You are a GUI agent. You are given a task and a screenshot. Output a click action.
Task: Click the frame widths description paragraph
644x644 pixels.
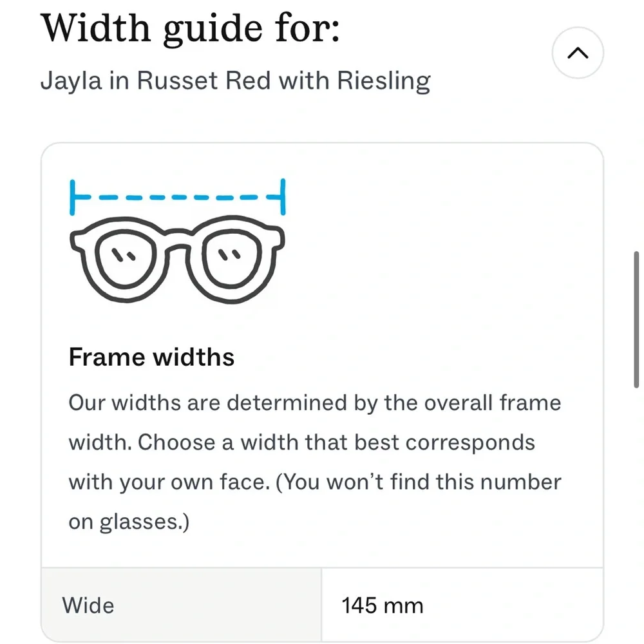pos(314,462)
